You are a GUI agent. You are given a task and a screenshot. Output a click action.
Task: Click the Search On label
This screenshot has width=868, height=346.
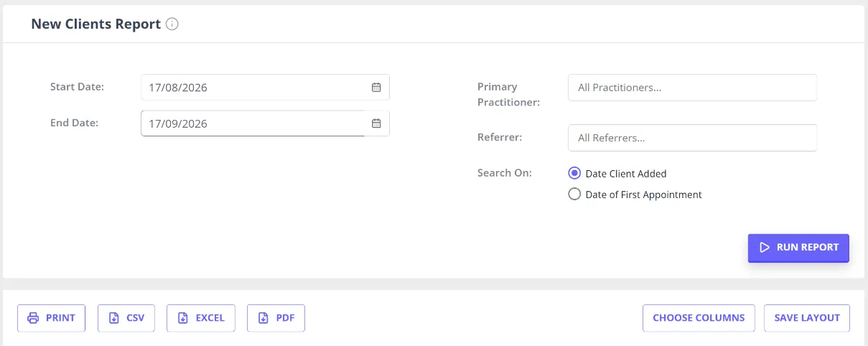pos(505,173)
